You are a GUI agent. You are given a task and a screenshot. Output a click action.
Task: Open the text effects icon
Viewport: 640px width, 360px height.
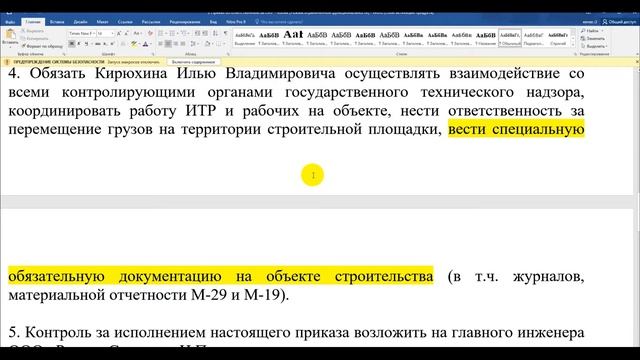pos(123,44)
